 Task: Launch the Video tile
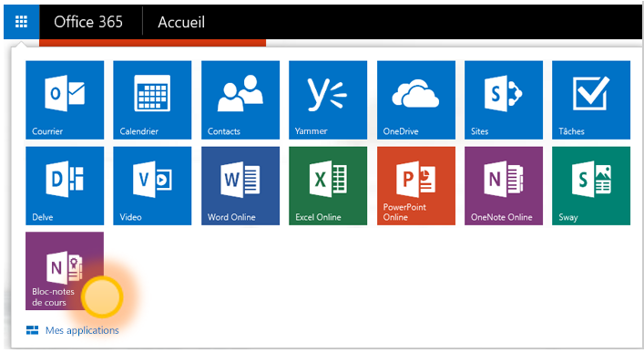coord(152,186)
